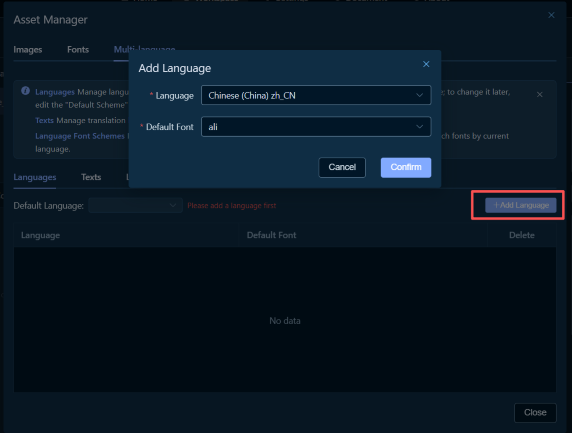Click the Delete column header
Image resolution: width=572 pixels, height=433 pixels.
click(522, 235)
